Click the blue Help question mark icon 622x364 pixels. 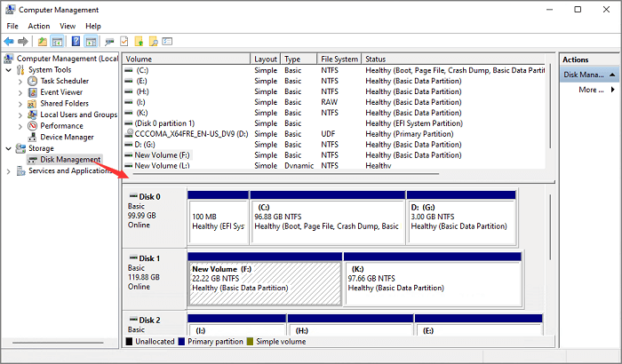pos(76,41)
